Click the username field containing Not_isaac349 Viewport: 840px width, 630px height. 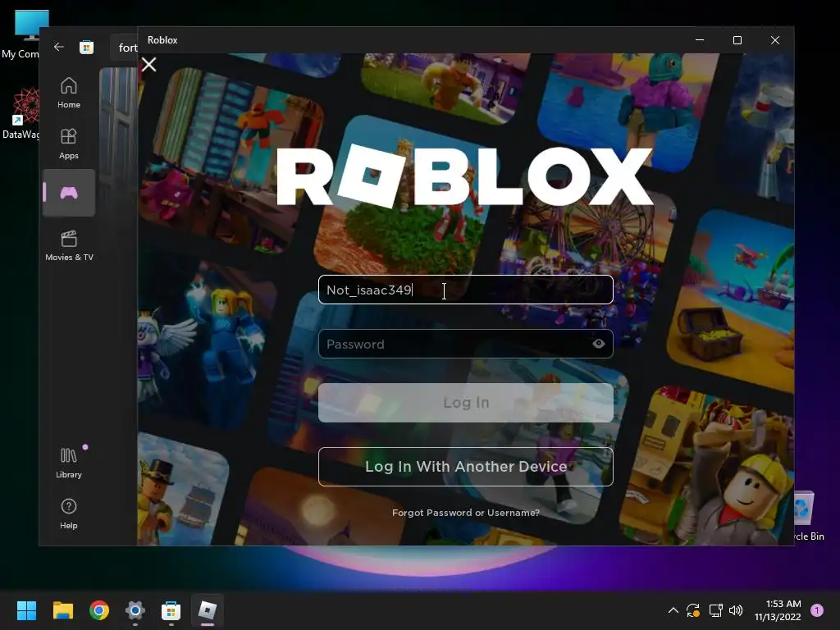(x=466, y=290)
